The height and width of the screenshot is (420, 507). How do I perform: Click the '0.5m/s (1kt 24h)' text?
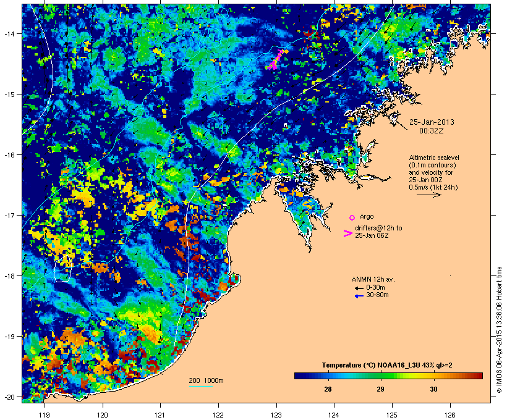(x=433, y=187)
